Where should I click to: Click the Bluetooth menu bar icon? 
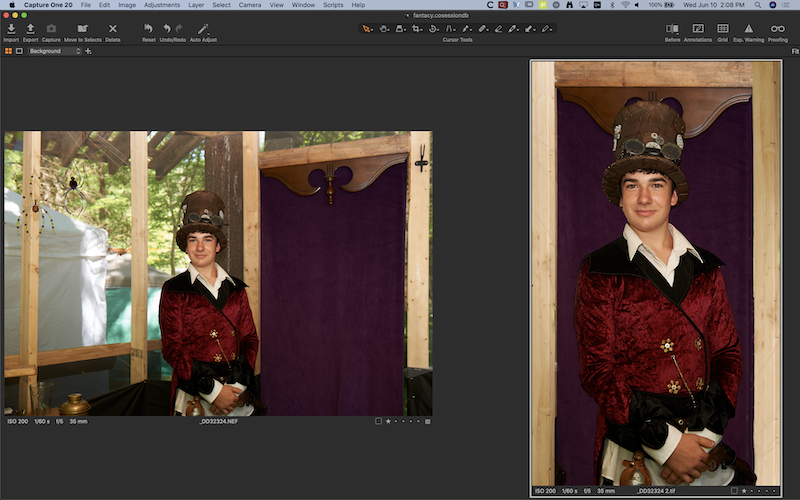612,5
